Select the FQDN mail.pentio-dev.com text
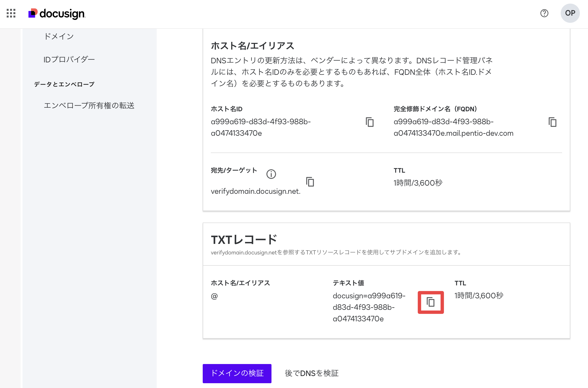Screen dimensions: 588x388 click(454, 127)
